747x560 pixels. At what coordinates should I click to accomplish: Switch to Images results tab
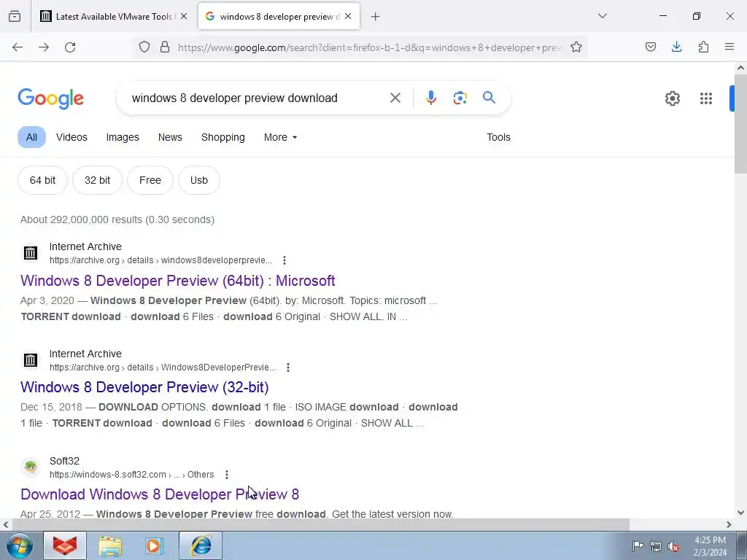pos(123,137)
